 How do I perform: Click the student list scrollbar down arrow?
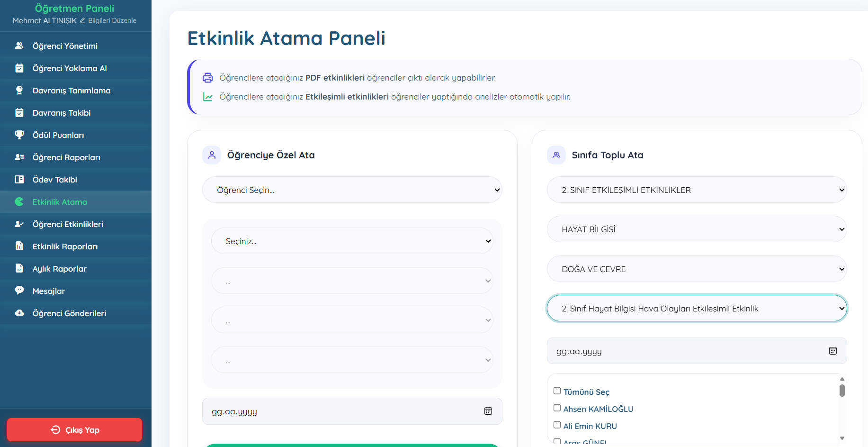click(x=842, y=438)
